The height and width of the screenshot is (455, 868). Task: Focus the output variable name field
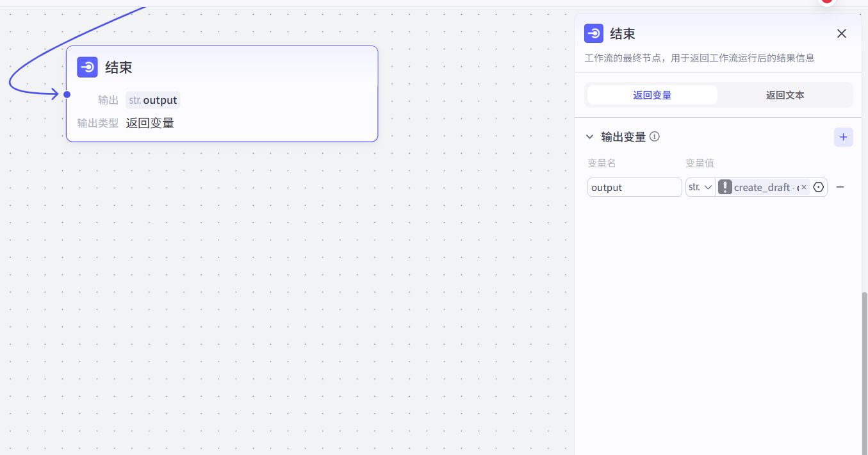(x=634, y=187)
